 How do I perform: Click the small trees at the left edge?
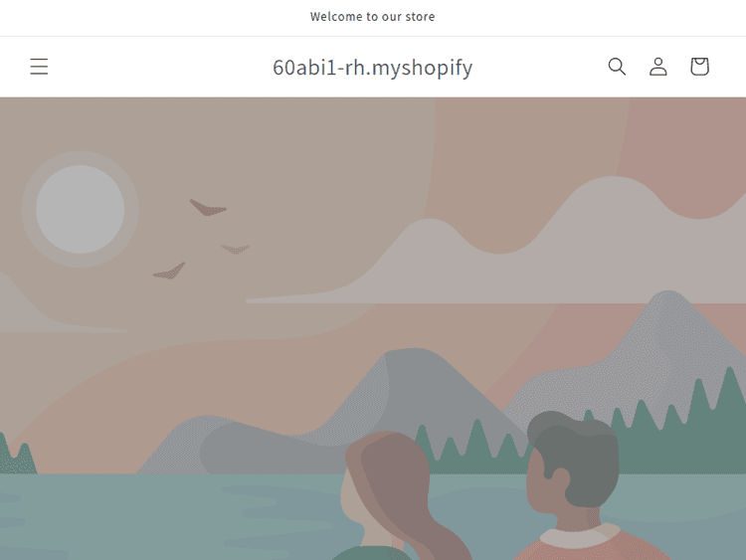point(17,455)
